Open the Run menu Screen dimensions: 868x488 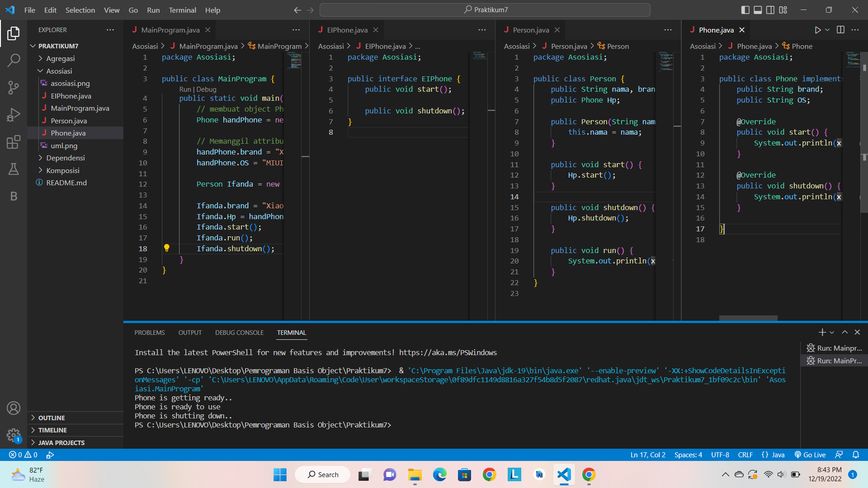153,10
